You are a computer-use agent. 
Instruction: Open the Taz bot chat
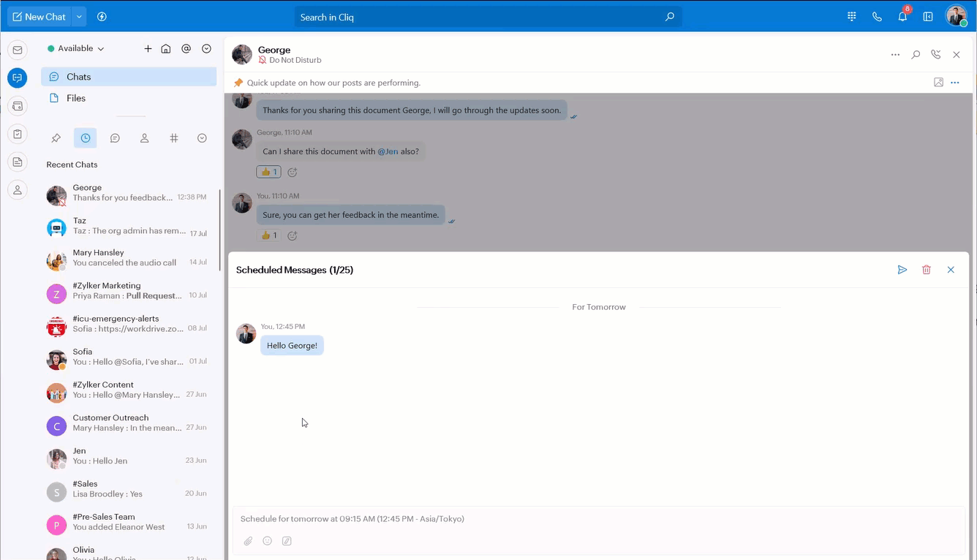point(129,226)
